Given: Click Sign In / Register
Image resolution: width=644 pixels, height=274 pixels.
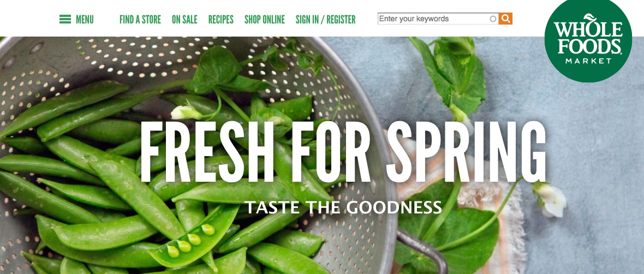Looking at the screenshot, I should (326, 19).
